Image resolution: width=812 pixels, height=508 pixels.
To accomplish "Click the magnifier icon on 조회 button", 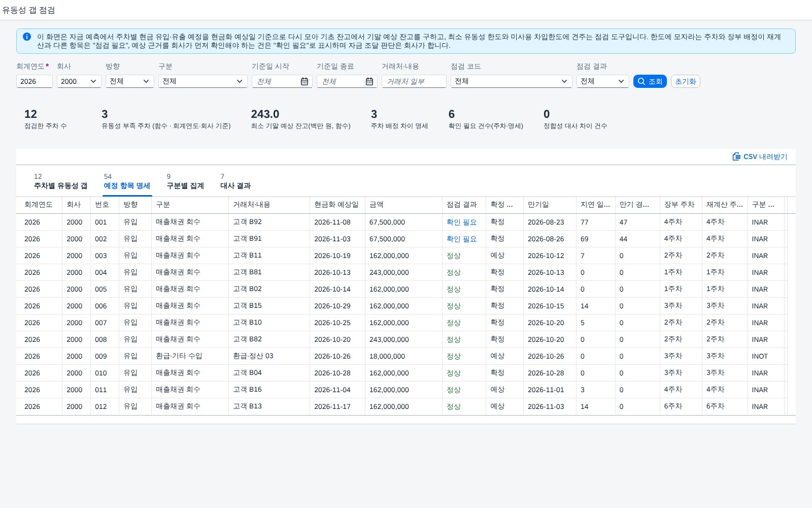I will [641, 81].
